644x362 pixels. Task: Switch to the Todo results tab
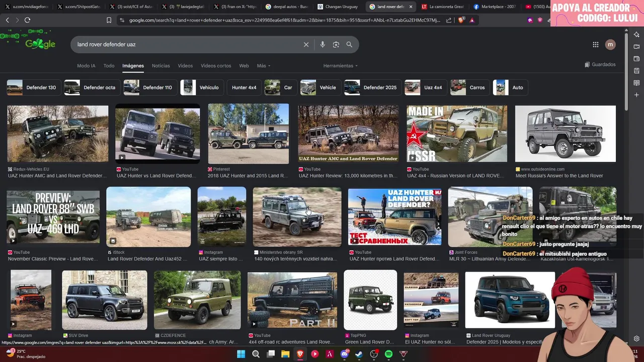(x=109, y=66)
